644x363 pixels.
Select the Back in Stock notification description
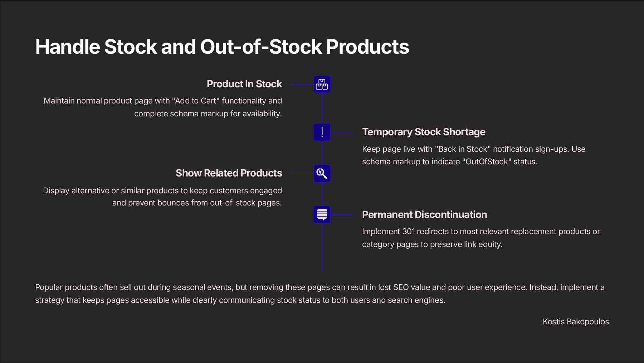(474, 155)
